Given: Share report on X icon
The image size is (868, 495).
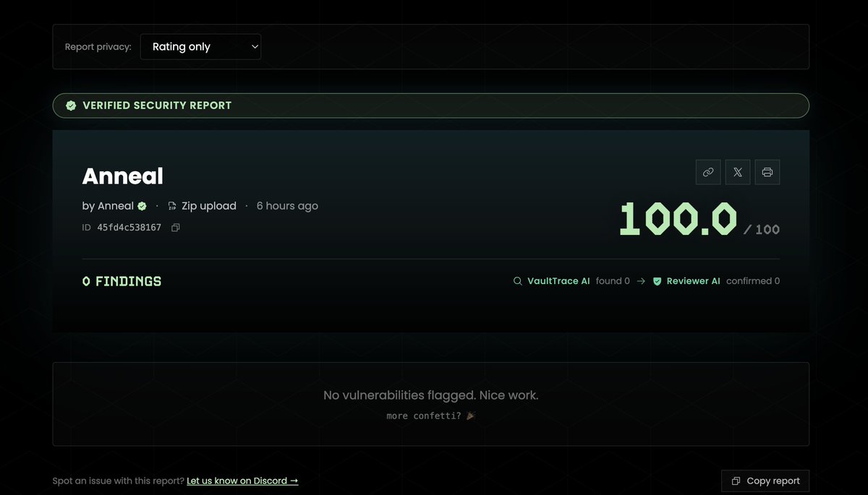Looking at the screenshot, I should 738,172.
